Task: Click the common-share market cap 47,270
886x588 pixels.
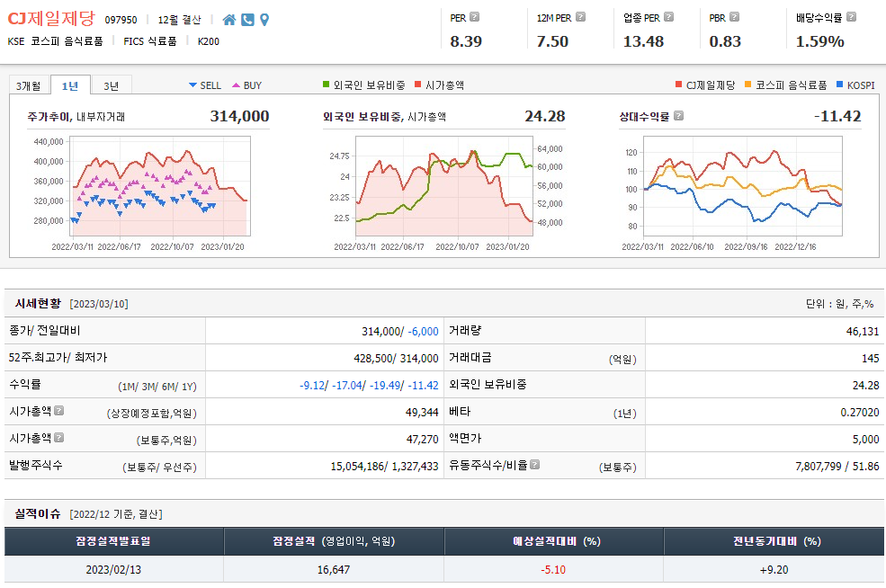Action: [x=422, y=439]
